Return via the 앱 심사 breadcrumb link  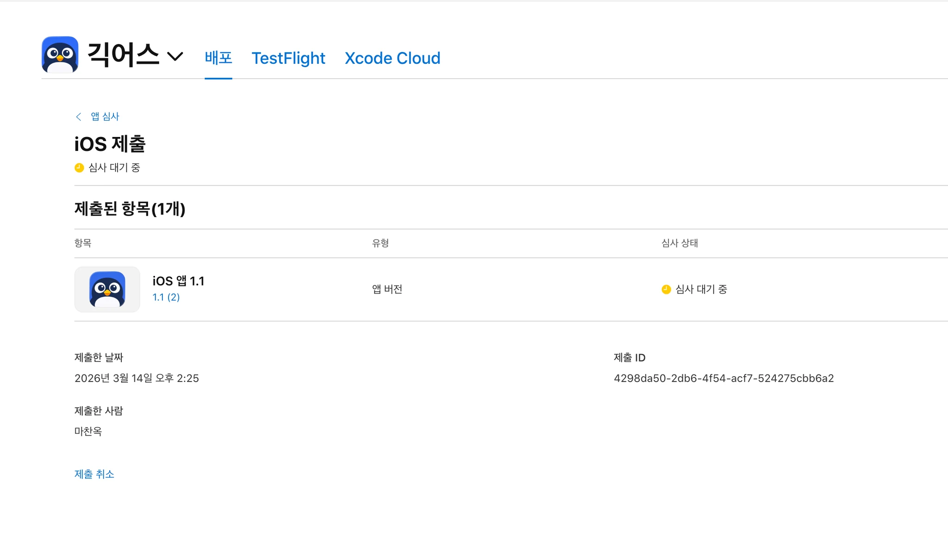click(105, 117)
